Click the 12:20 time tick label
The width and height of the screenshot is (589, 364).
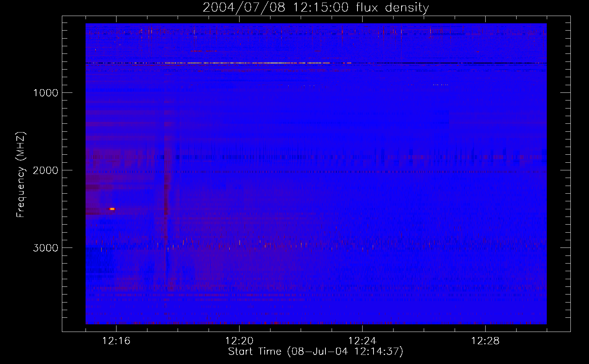coord(239,341)
